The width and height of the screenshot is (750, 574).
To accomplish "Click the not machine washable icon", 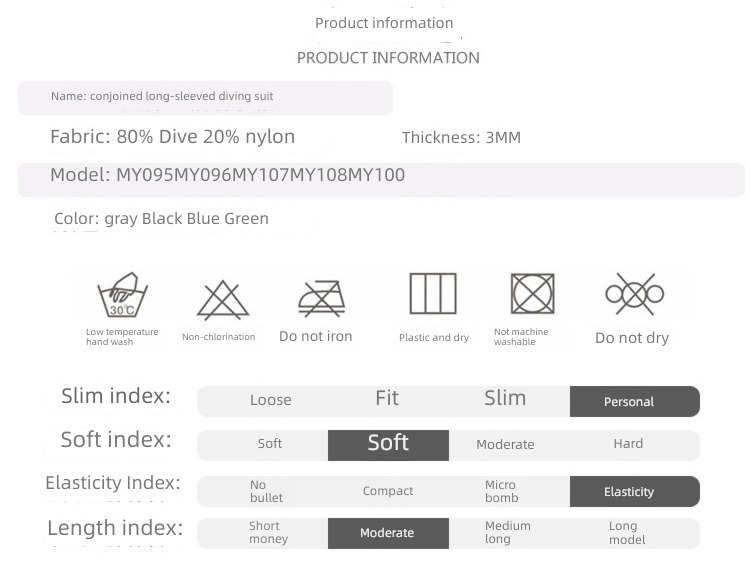I will coord(532,293).
